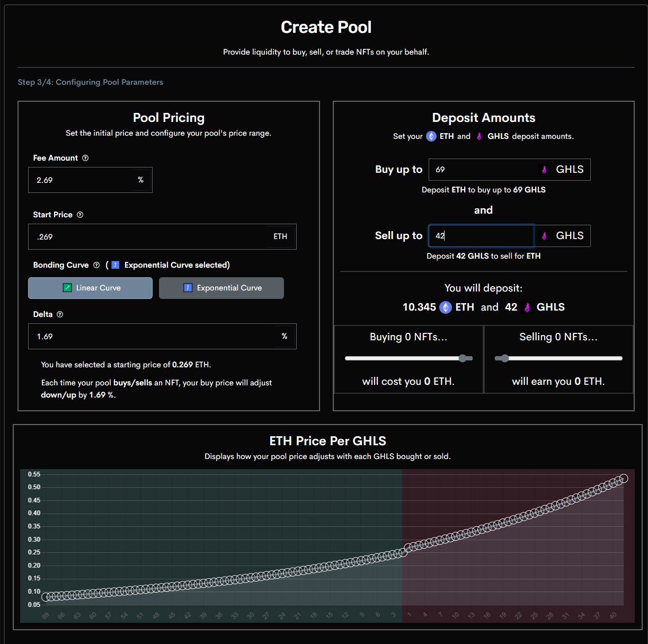
Task: Click the Delta percentage input field
Action: (x=154, y=337)
